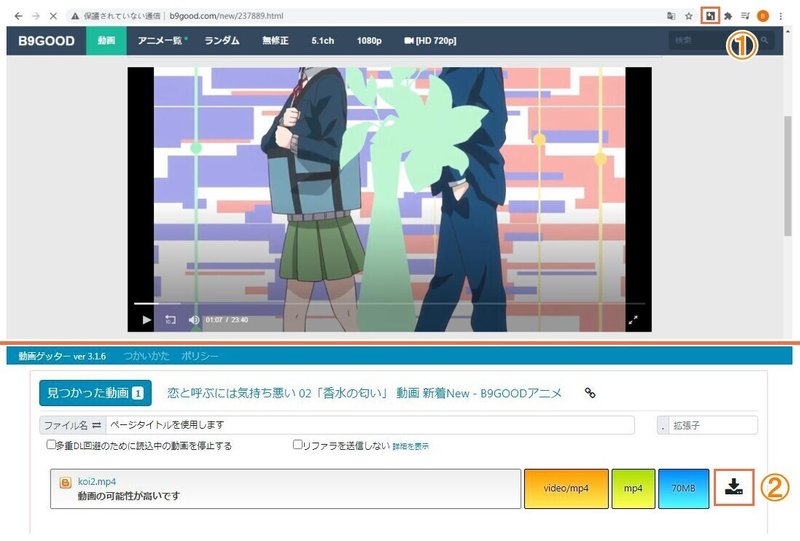
Task: Seek on the video progress bar
Action: [389, 304]
